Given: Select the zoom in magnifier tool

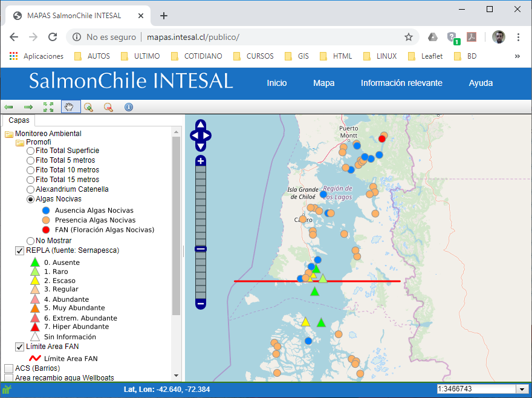Looking at the screenshot, I should 88,107.
